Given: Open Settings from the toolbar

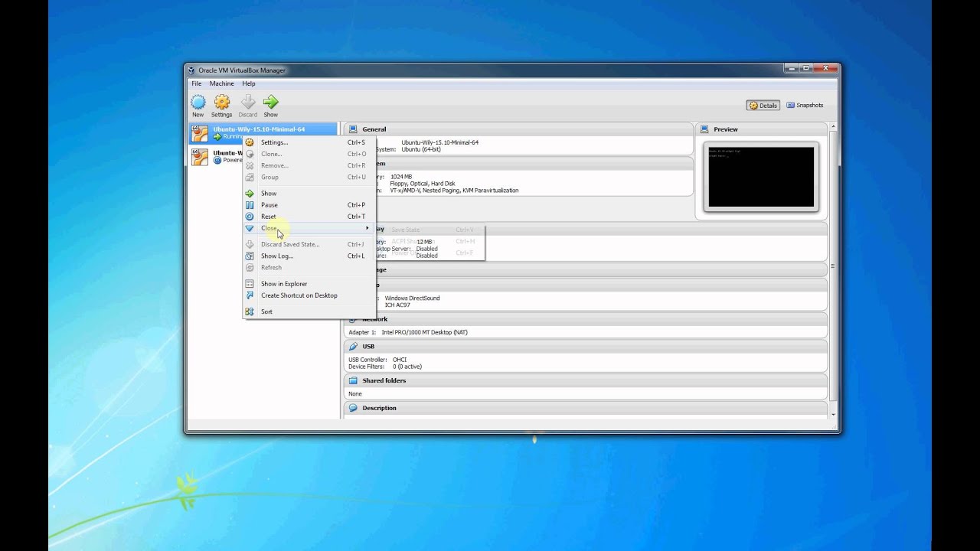Looking at the screenshot, I should 221,103.
